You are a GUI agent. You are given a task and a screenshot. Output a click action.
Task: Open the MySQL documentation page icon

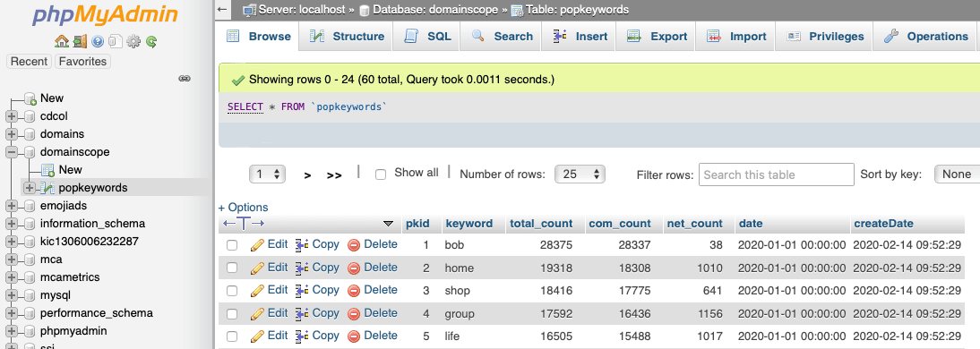pyautogui.click(x=115, y=42)
